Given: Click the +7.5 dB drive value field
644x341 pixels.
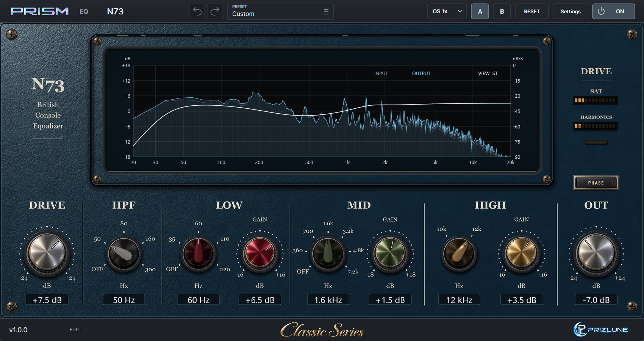Looking at the screenshot, I should coord(47,300).
